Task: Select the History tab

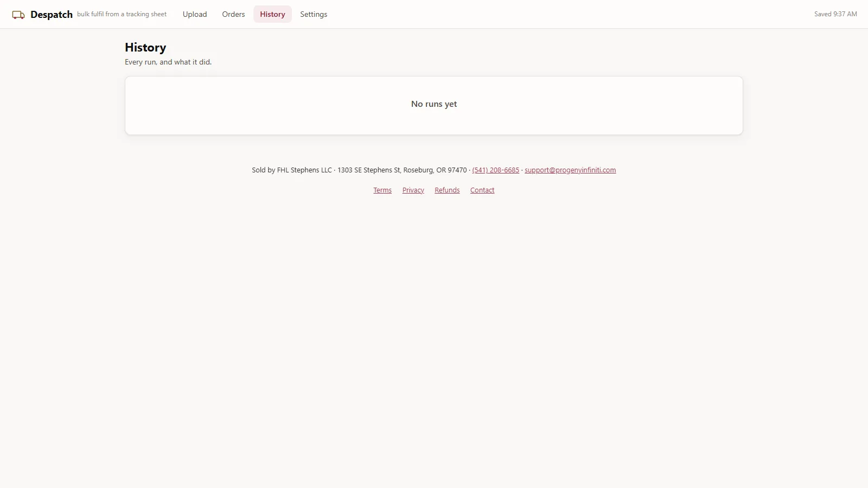Action: coord(272,14)
